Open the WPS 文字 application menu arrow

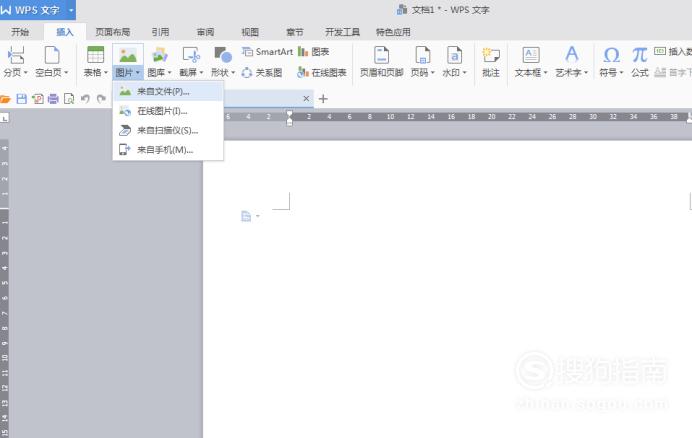[x=71, y=10]
